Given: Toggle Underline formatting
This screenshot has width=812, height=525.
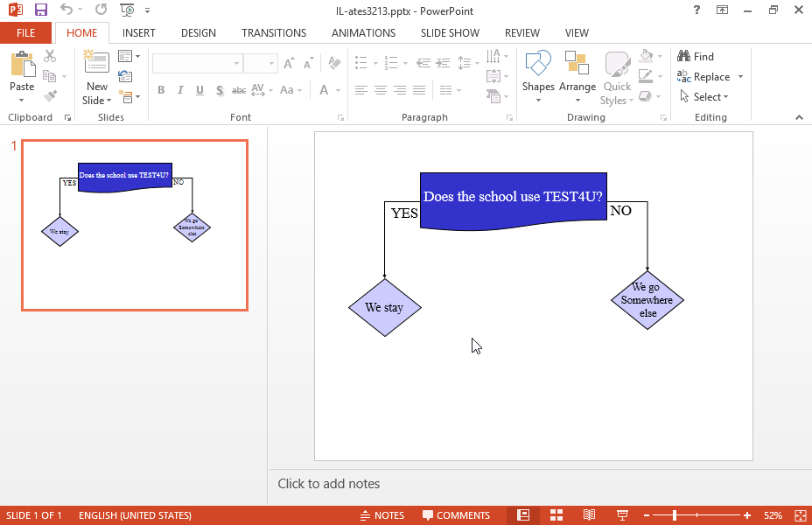Looking at the screenshot, I should pos(199,90).
